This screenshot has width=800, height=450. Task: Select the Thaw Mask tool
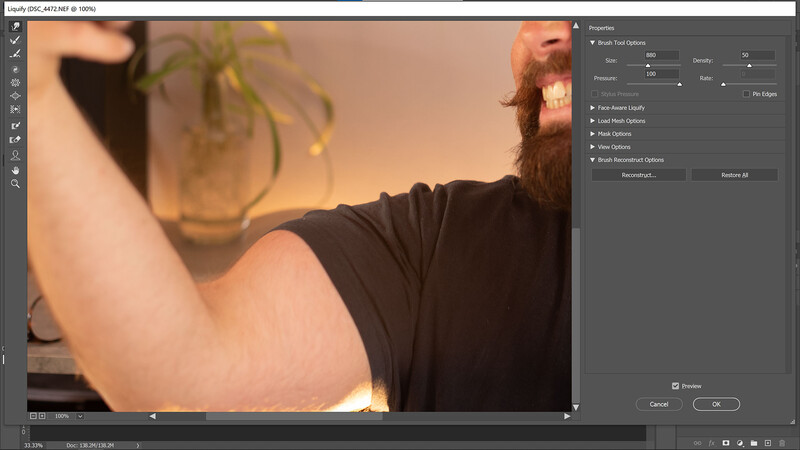pyautogui.click(x=15, y=139)
